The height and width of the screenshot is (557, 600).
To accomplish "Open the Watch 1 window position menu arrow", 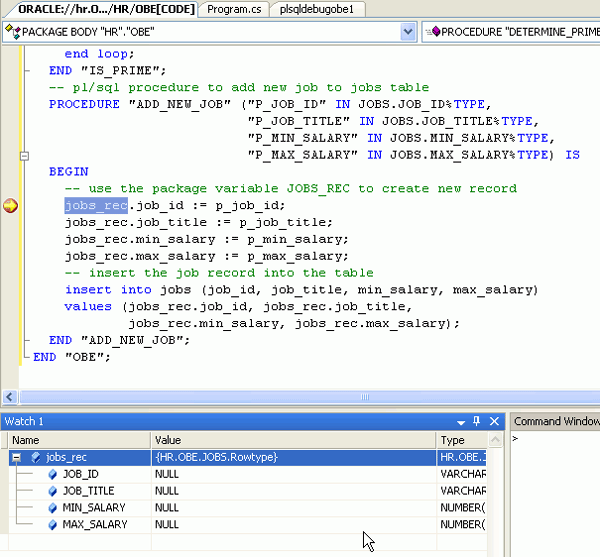I will tap(461, 422).
